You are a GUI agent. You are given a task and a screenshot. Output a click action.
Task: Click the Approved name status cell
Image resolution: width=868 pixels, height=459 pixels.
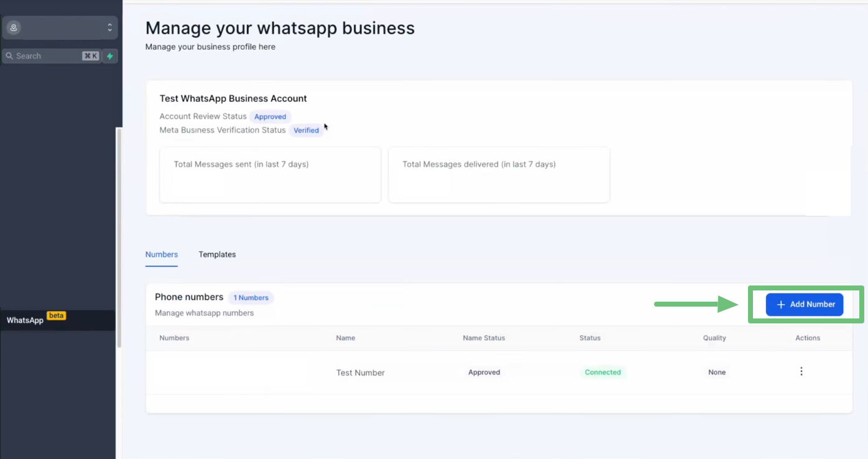(484, 372)
